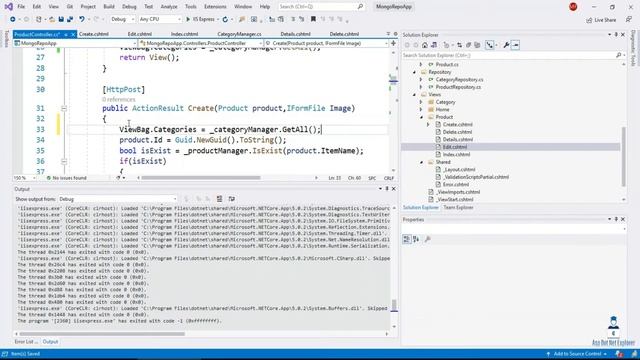
Task: Click Categorized icon in Properties panel
Action: (x=407, y=239)
